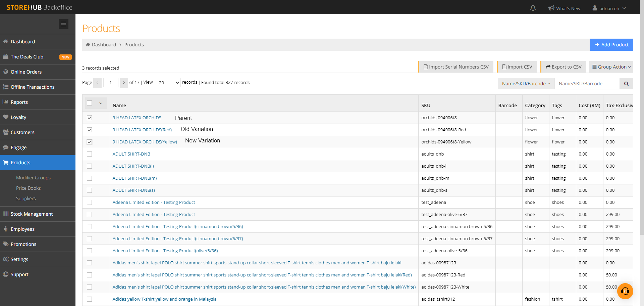Click the Offline Transactions list icon
The image size is (644, 306).
pos(6,87)
